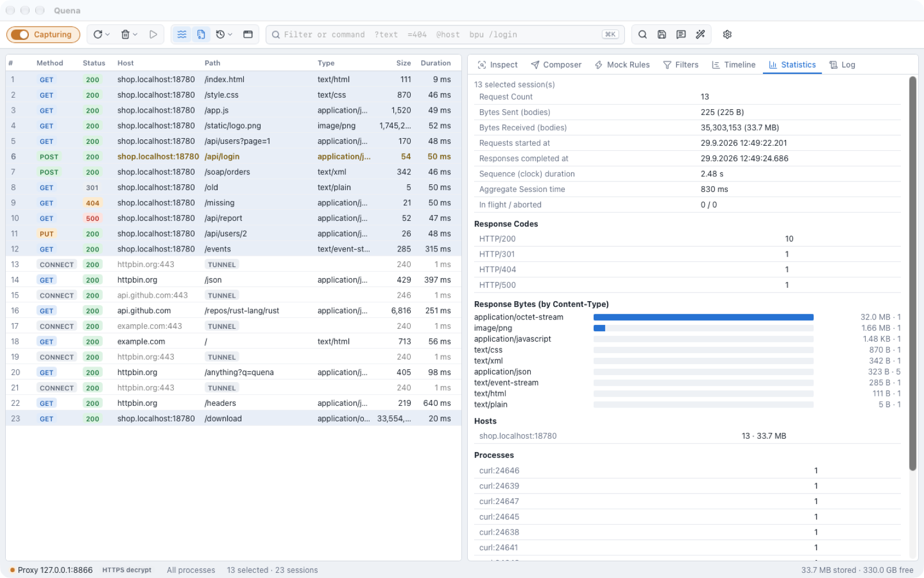924x578 pixels.
Task: Click the magic wand icon
Action: click(x=701, y=35)
